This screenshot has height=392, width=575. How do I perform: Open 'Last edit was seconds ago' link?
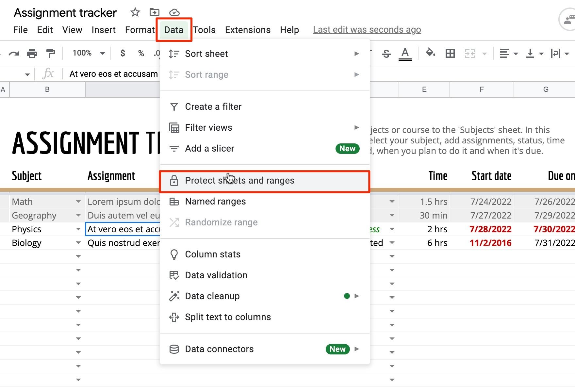click(367, 30)
